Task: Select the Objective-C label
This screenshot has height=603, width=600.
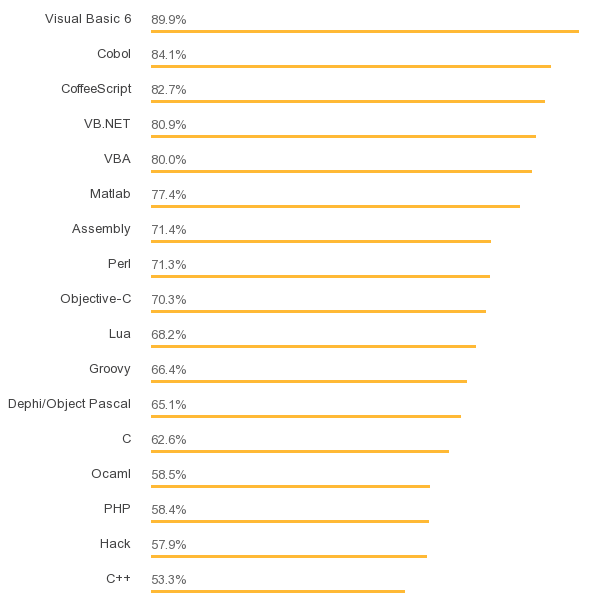Action: (x=95, y=299)
